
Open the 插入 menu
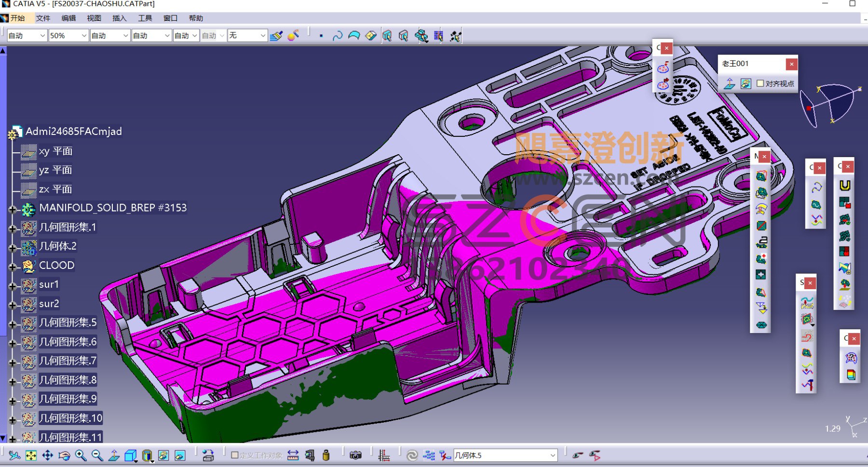pyautogui.click(x=119, y=18)
